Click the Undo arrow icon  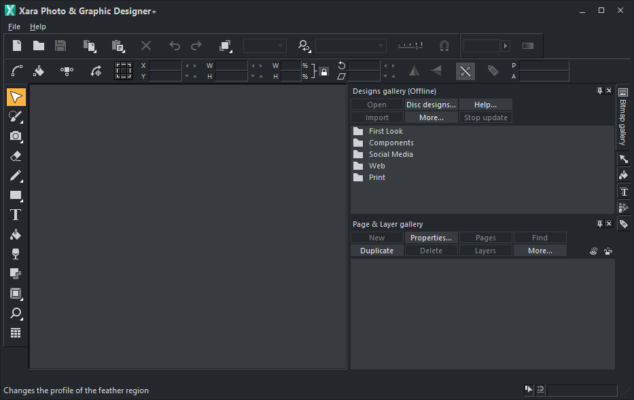pos(175,46)
